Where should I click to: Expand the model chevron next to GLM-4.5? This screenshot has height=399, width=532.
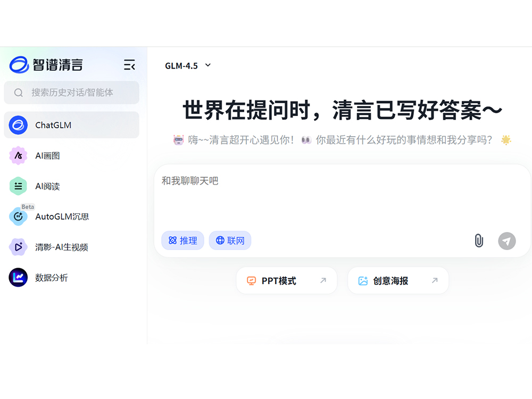[209, 65]
